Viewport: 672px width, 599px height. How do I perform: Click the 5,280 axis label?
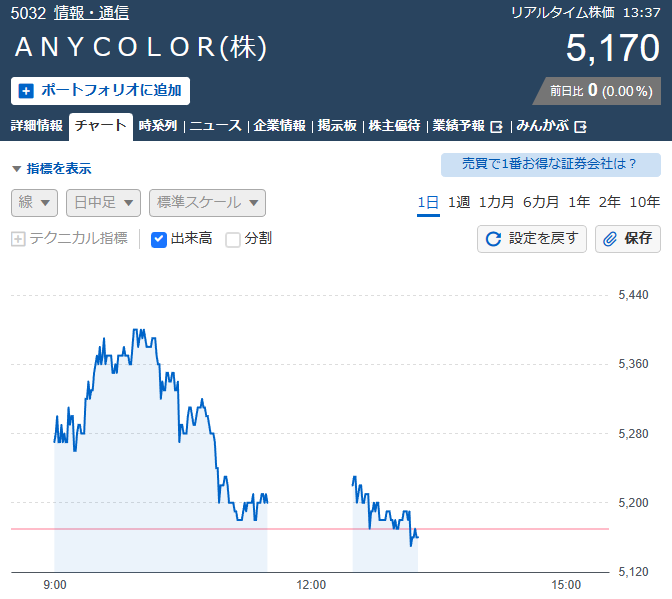[x=633, y=434]
